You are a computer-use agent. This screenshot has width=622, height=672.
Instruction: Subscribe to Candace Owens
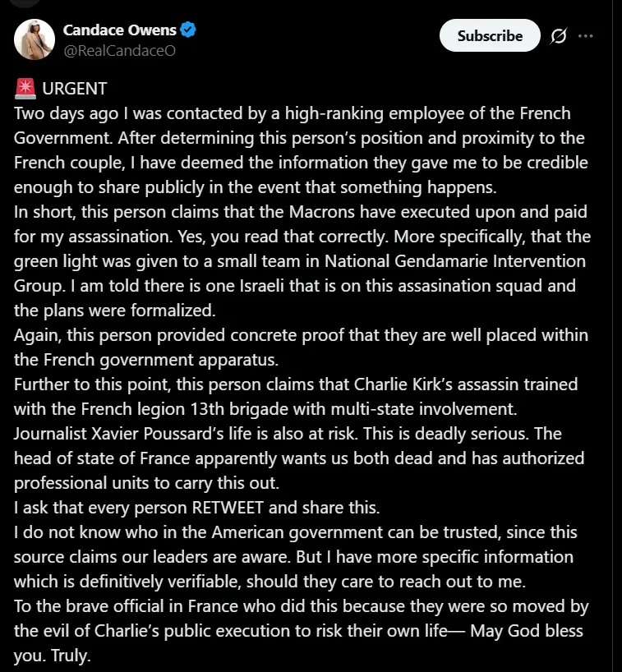tap(490, 36)
